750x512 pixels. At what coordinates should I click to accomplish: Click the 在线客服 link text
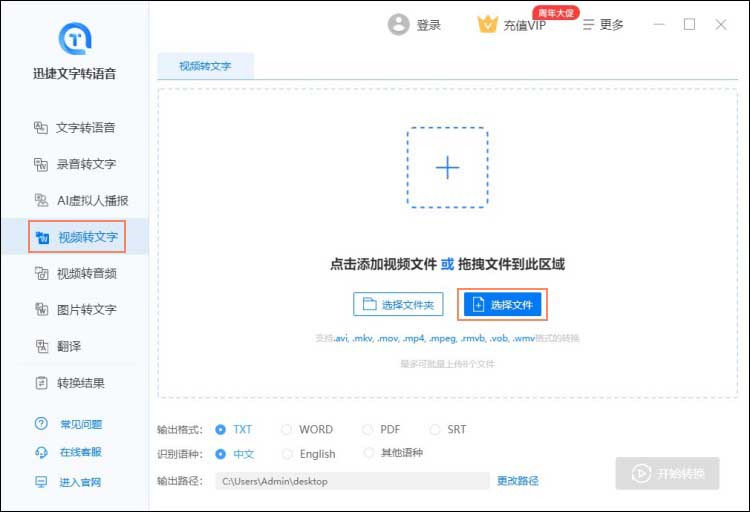click(x=81, y=452)
